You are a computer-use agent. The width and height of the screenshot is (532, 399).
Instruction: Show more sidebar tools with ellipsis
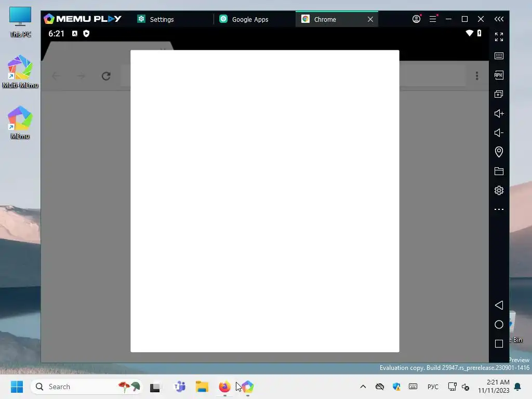[499, 209]
